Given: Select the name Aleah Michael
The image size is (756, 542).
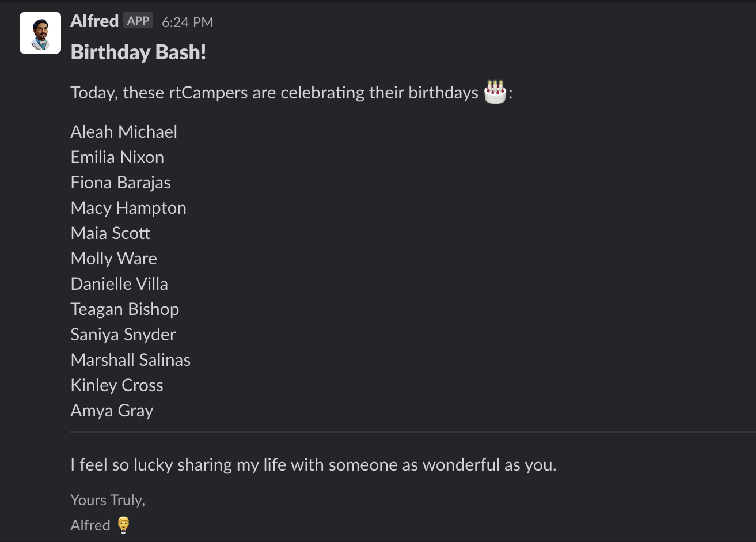Looking at the screenshot, I should (x=124, y=132).
